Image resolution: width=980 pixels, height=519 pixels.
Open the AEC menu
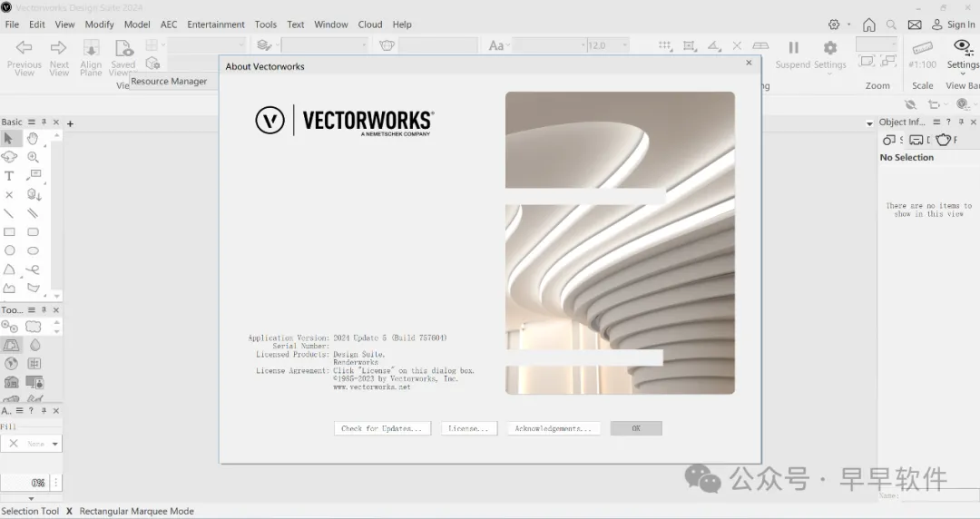(x=169, y=24)
